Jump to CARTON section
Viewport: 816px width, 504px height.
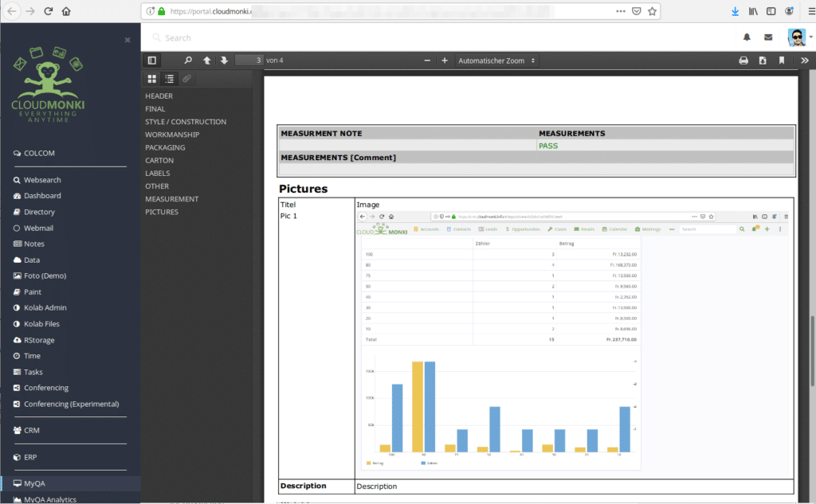pos(159,160)
